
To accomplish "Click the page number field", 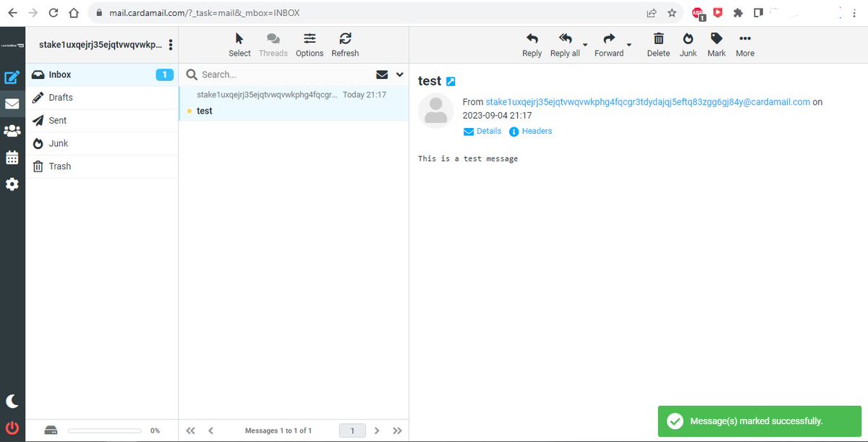I will 352,430.
